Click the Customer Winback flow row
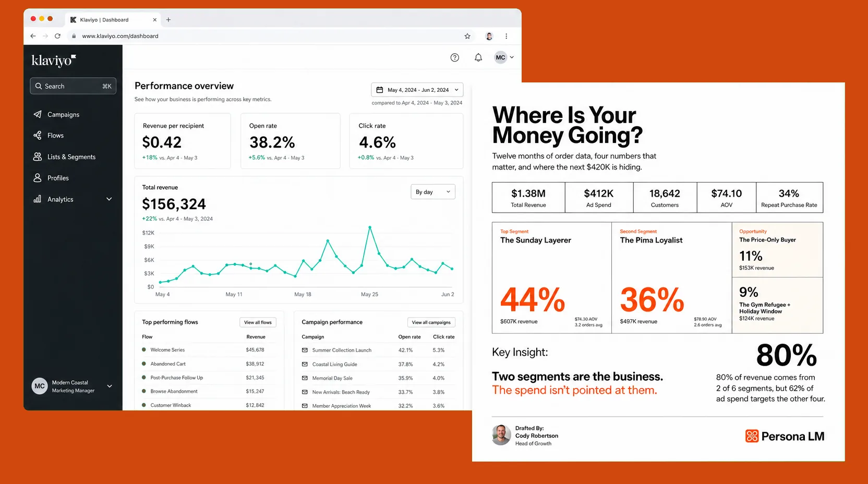This screenshot has width=868, height=484. 209,405
